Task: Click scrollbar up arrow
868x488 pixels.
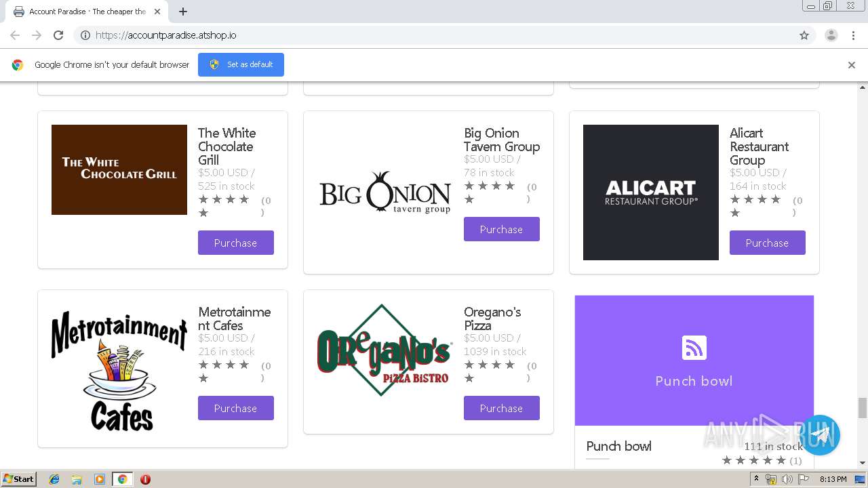Action: tap(863, 87)
